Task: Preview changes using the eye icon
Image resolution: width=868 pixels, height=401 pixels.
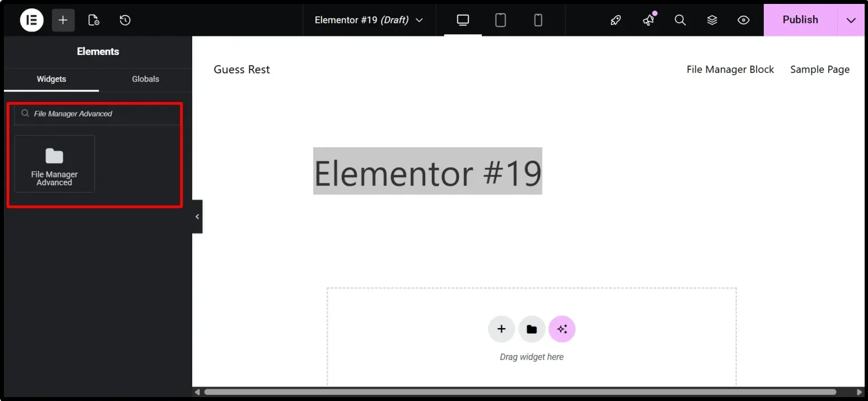Action: [744, 20]
